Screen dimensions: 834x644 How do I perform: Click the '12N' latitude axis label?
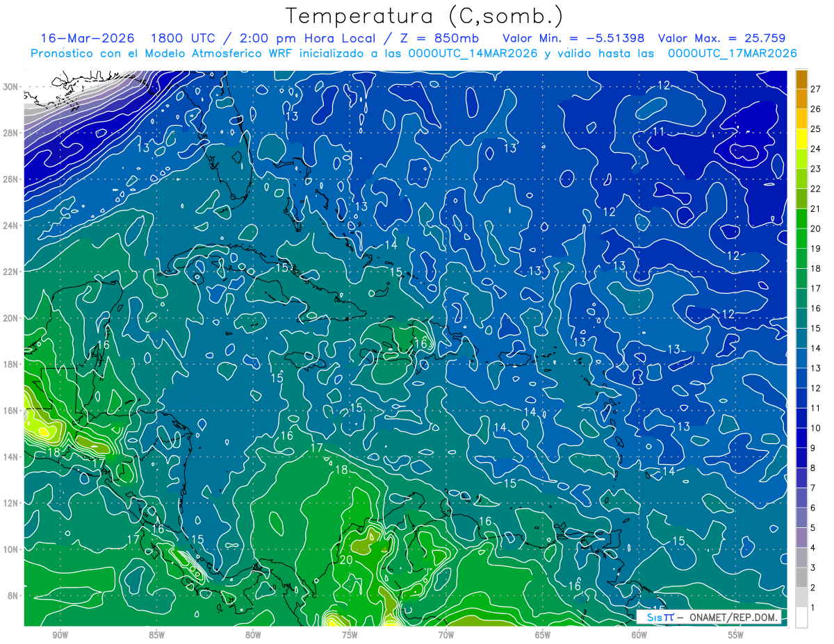click(11, 503)
